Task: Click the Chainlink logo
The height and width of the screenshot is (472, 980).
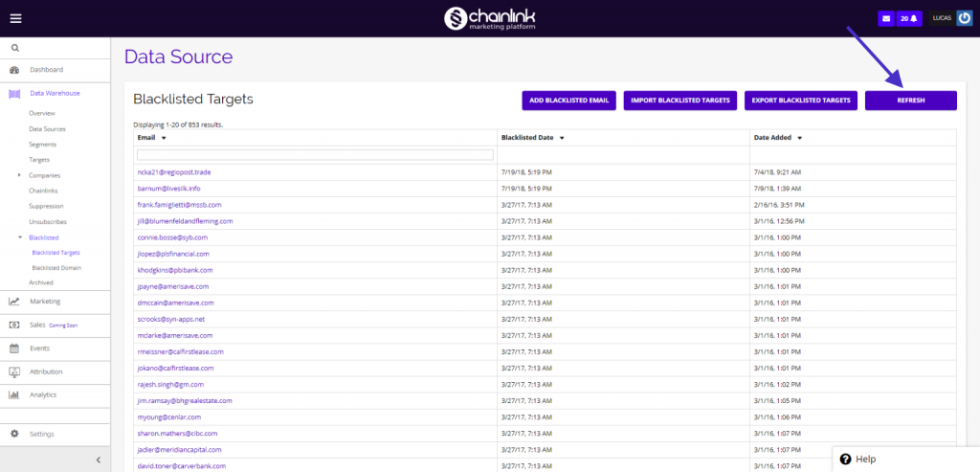Action: pyautogui.click(x=489, y=18)
